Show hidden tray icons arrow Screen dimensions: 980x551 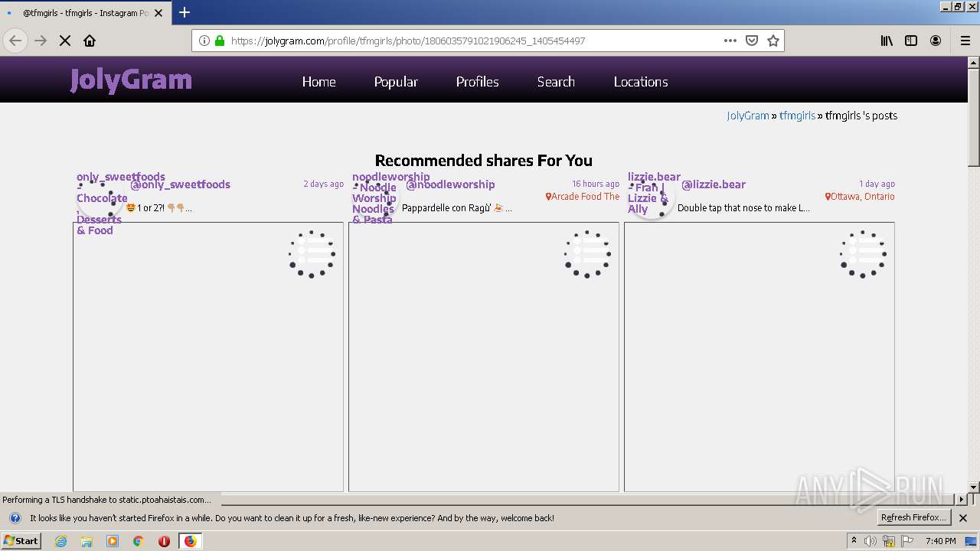tap(854, 541)
